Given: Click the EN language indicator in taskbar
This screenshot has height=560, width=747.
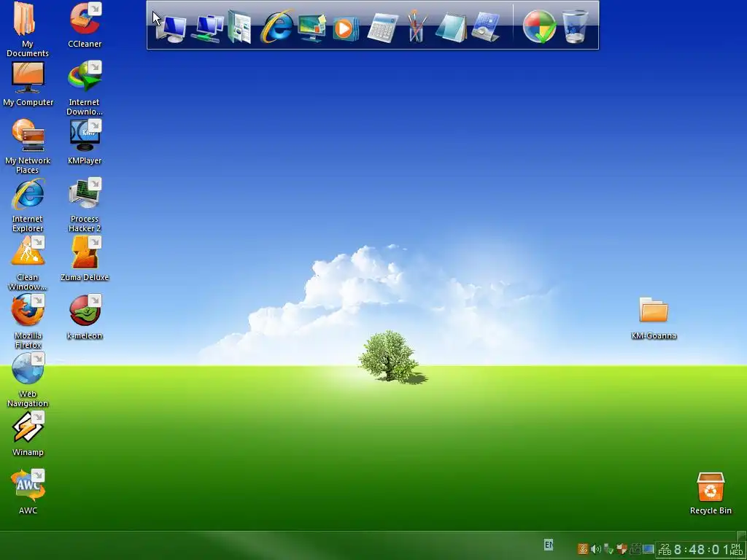Looking at the screenshot, I should pos(549,544).
